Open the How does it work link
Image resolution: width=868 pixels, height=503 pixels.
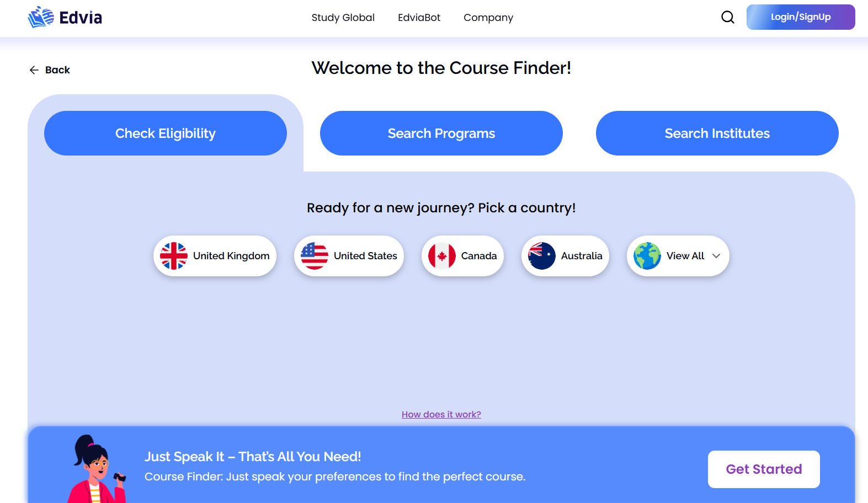[x=441, y=414]
